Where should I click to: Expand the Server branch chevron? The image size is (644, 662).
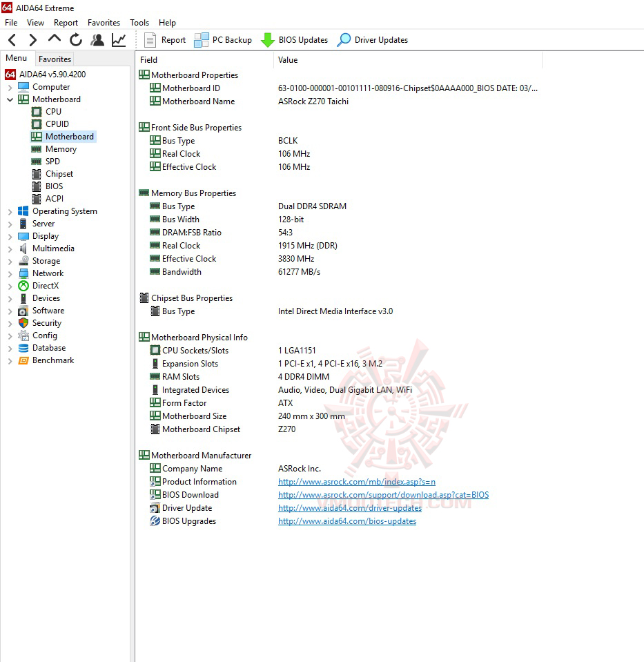(x=10, y=224)
